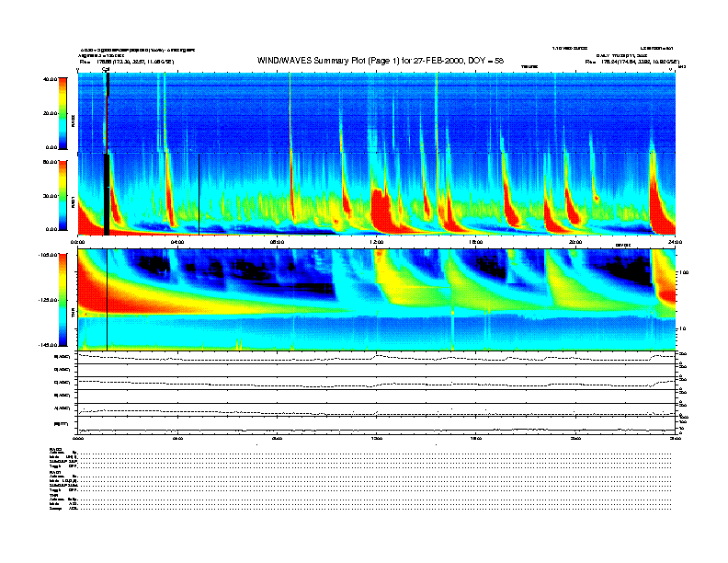Click the 12:00 tick label below line plots
This screenshot has height=563, width=728.
[x=377, y=438]
